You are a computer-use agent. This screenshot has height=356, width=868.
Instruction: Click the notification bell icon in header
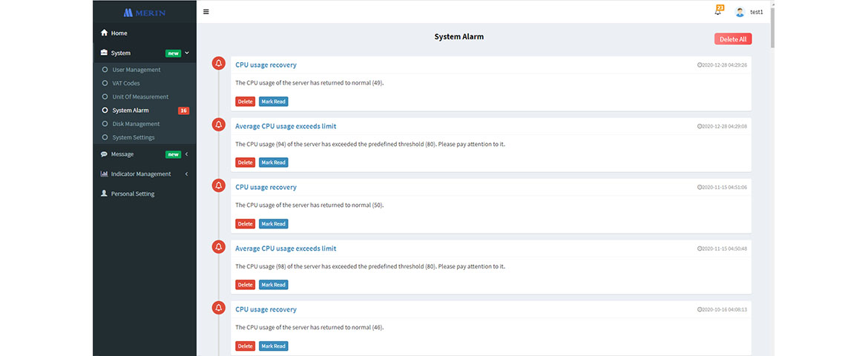717,12
